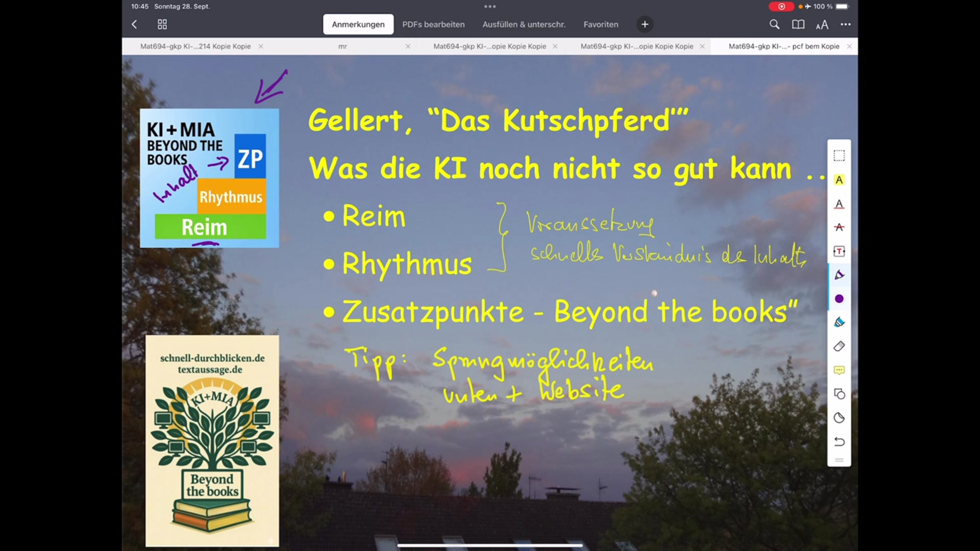Open the reading mode book icon

click(x=798, y=24)
